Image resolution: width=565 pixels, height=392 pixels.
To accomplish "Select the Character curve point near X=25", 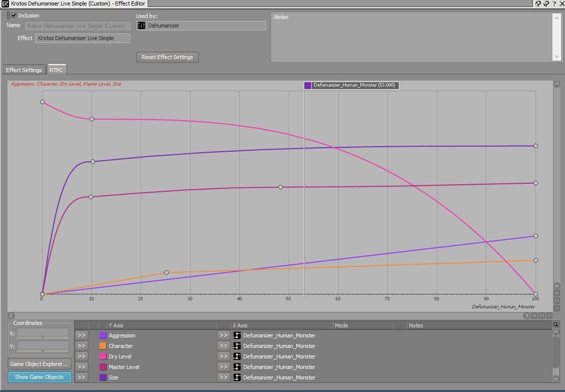I will [167, 273].
